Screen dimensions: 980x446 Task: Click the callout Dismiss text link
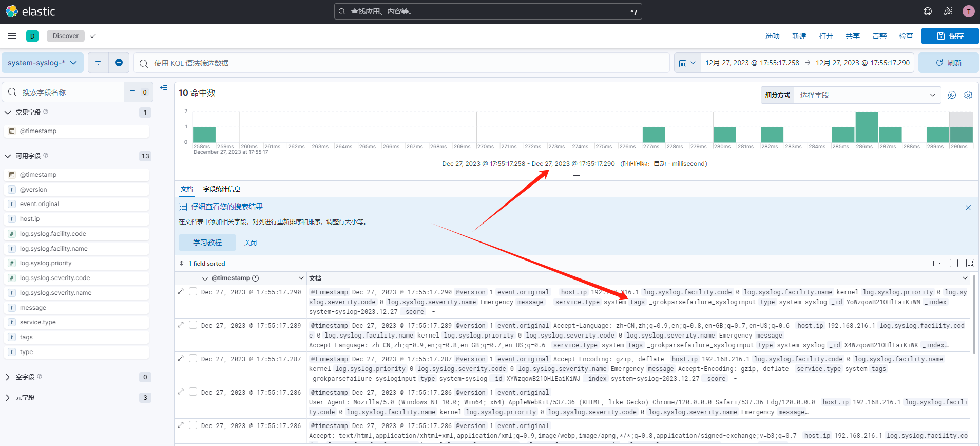click(251, 243)
